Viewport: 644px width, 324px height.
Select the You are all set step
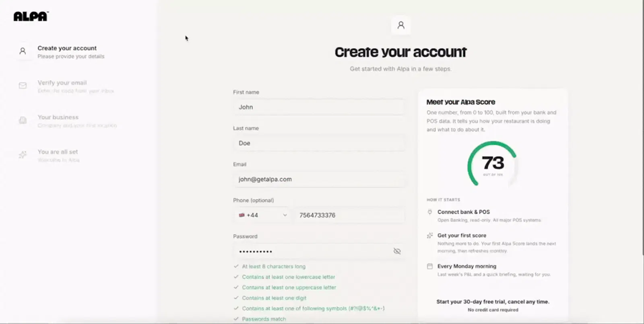pos(48,155)
